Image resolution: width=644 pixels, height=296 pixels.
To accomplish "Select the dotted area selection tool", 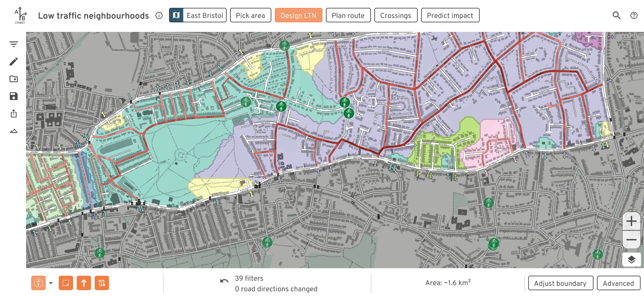I will 66,283.
